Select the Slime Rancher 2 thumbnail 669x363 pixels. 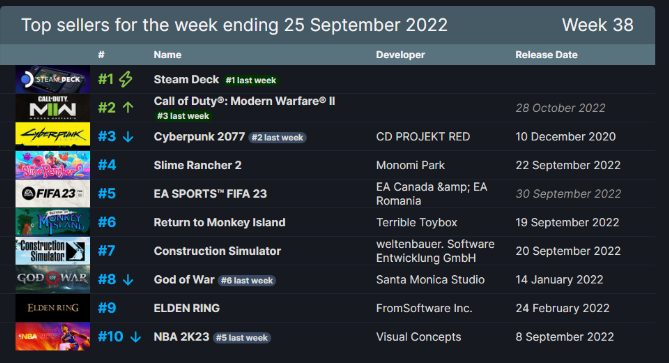pyautogui.click(x=52, y=165)
